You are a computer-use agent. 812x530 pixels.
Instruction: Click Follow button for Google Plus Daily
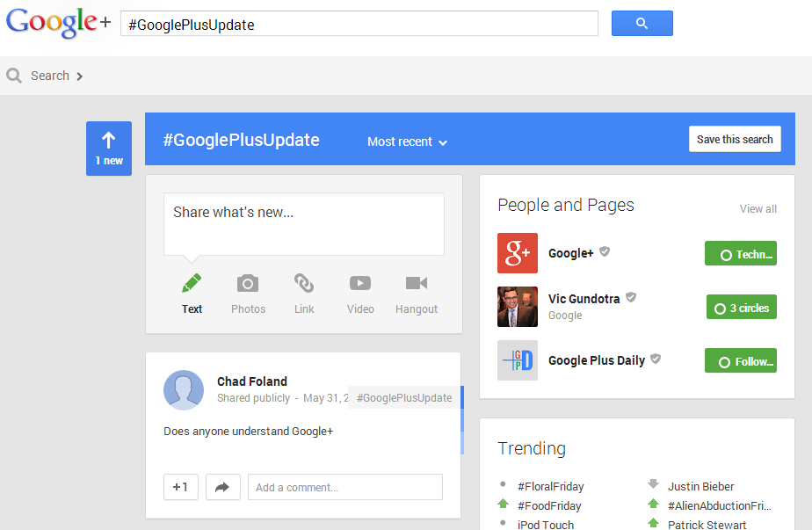pos(741,360)
